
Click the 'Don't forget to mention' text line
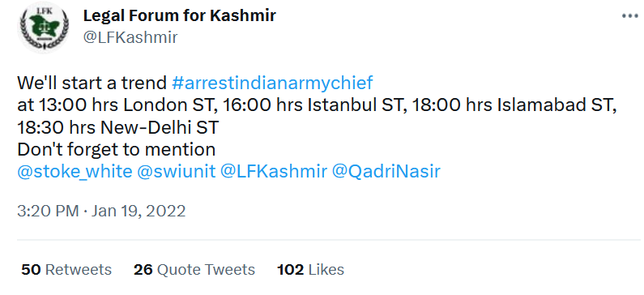tap(116, 150)
